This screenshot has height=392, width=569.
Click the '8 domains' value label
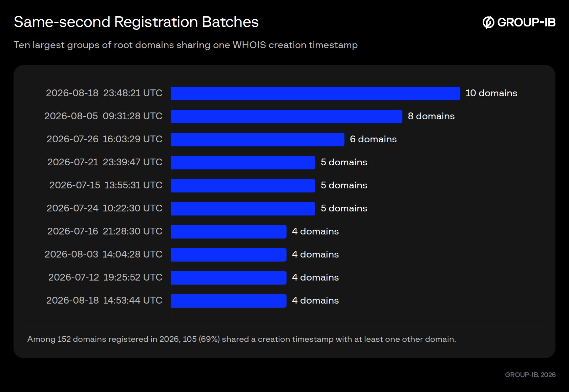pyautogui.click(x=431, y=116)
